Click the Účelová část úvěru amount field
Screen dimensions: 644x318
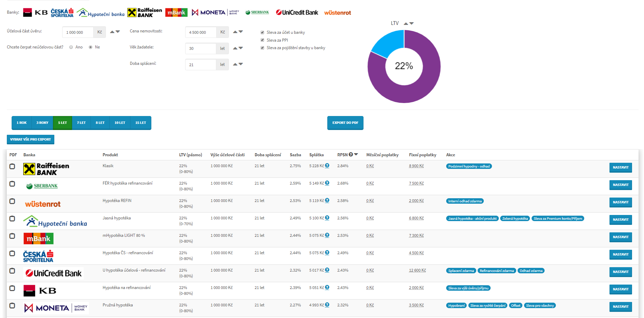(x=78, y=32)
